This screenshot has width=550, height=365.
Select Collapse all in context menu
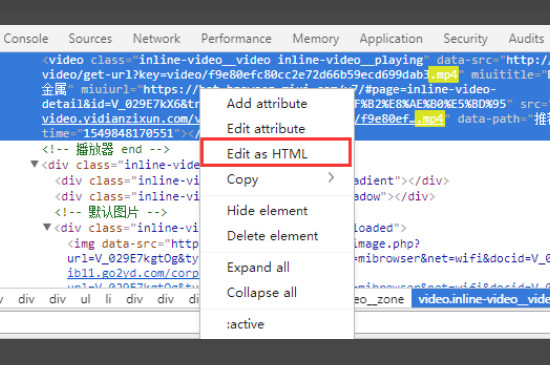point(277,292)
